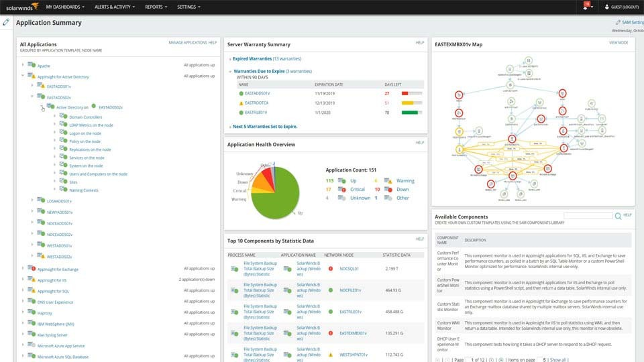Click the items on page field
This screenshot has width=644, height=362.
tap(542, 359)
